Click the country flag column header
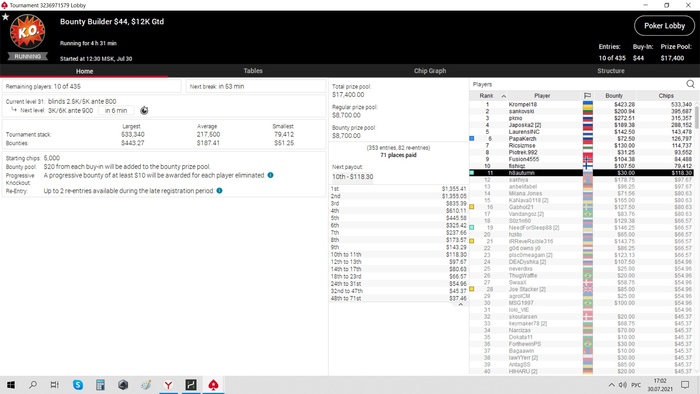This screenshot has width=700, height=394. (588, 95)
